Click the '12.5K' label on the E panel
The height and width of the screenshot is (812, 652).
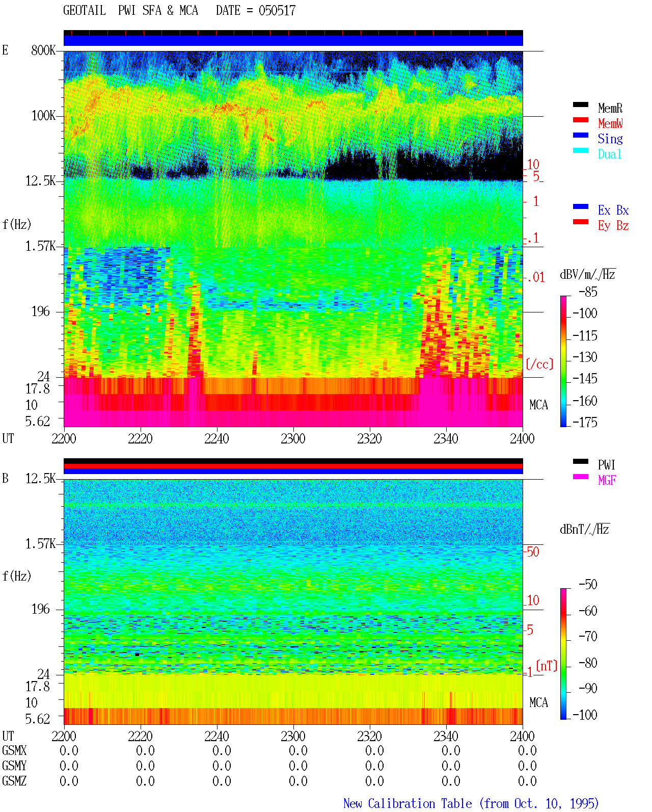40,181
